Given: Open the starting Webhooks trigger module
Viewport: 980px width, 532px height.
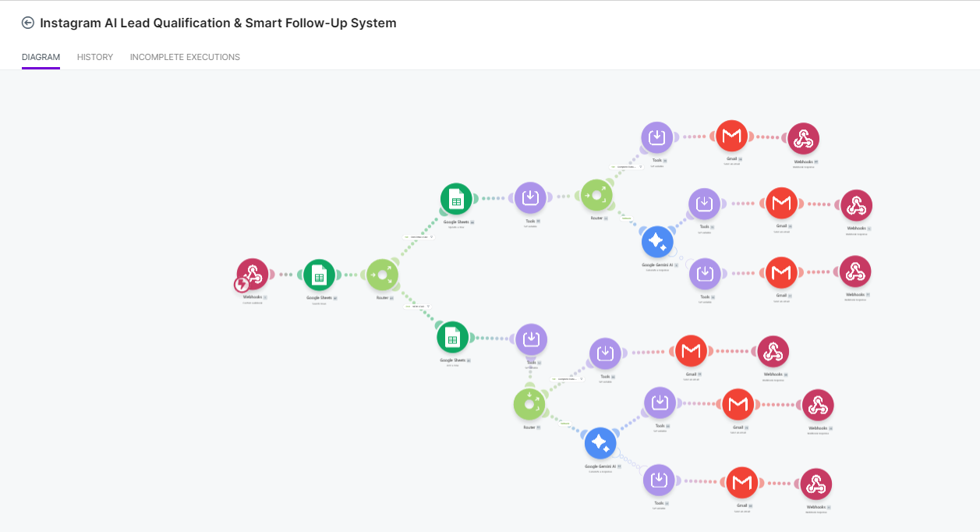Looking at the screenshot, I should [253, 275].
